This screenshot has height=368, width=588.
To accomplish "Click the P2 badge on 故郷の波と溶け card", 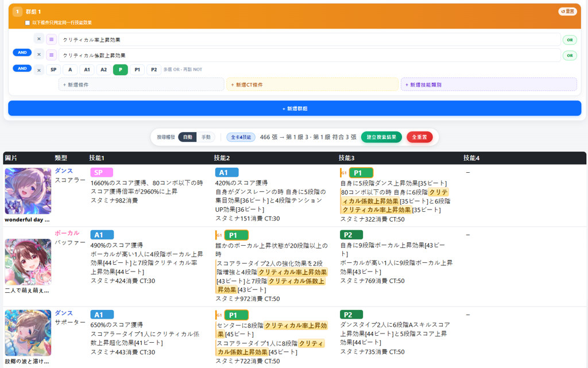I will tap(351, 315).
